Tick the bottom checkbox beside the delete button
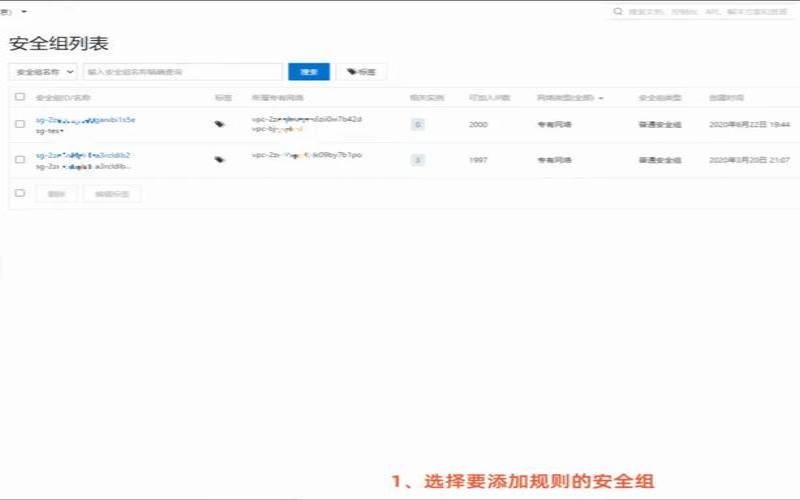Screen dimensions: 800x500 point(20,193)
